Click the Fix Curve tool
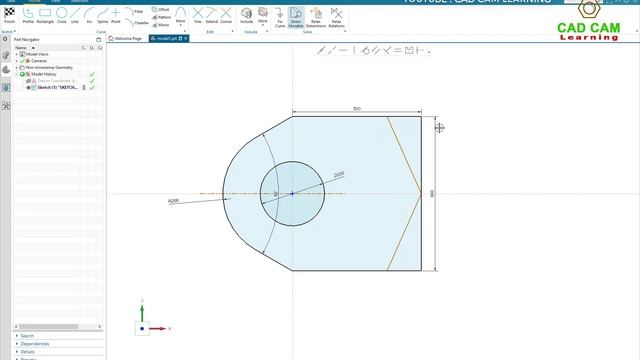The width and height of the screenshot is (640, 360). [x=280, y=18]
